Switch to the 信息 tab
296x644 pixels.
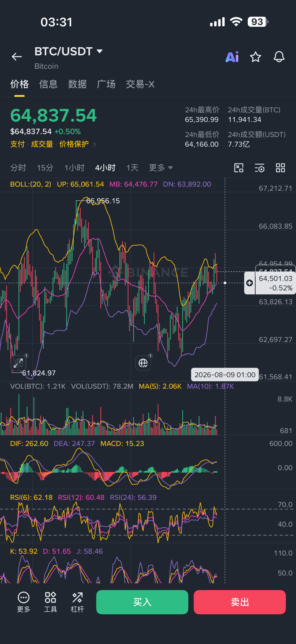48,84
